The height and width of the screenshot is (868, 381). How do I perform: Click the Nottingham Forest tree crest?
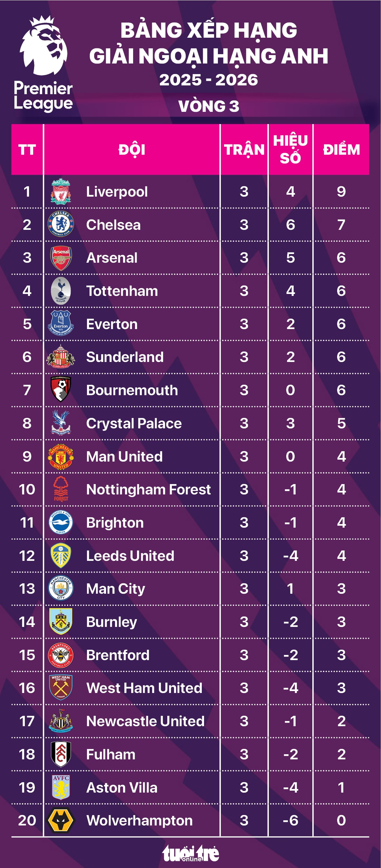(61, 489)
